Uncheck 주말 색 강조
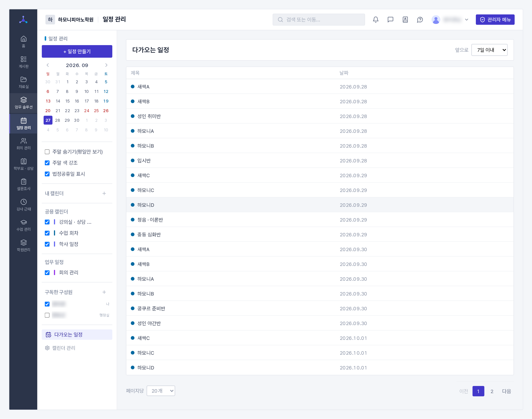 tap(47, 163)
